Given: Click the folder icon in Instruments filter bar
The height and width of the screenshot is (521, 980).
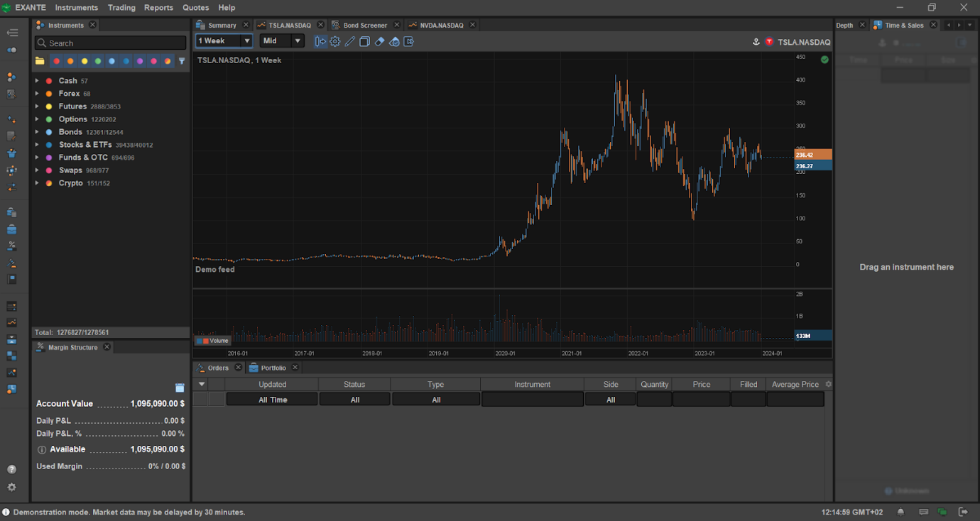Looking at the screenshot, I should (40, 61).
